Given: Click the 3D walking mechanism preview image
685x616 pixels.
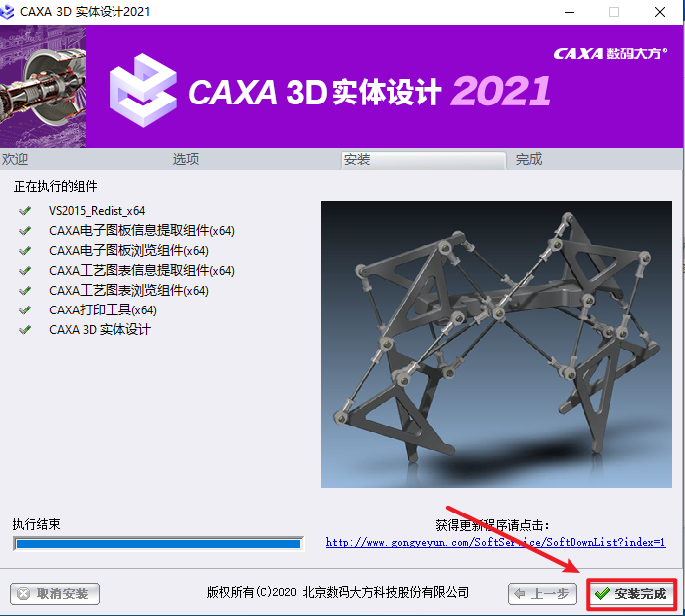Looking at the screenshot, I should (x=496, y=344).
